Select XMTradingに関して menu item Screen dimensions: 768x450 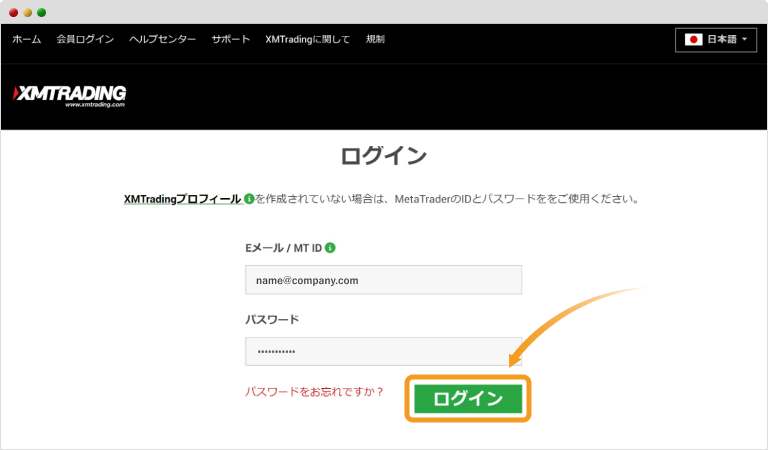tap(308, 39)
